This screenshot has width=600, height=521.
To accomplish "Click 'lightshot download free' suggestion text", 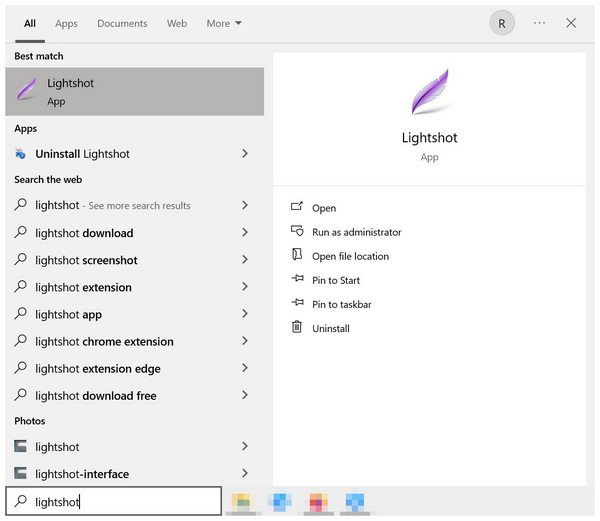I will point(96,396).
